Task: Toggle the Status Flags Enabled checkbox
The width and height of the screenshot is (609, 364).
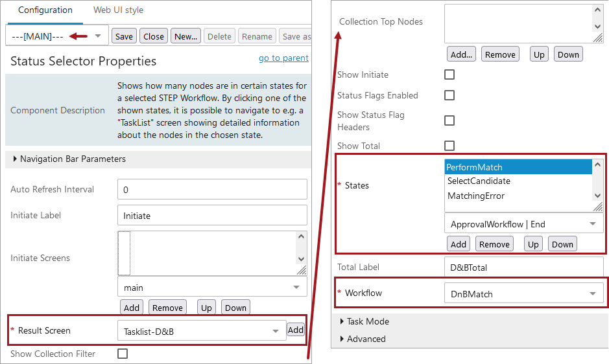Action: (449, 95)
